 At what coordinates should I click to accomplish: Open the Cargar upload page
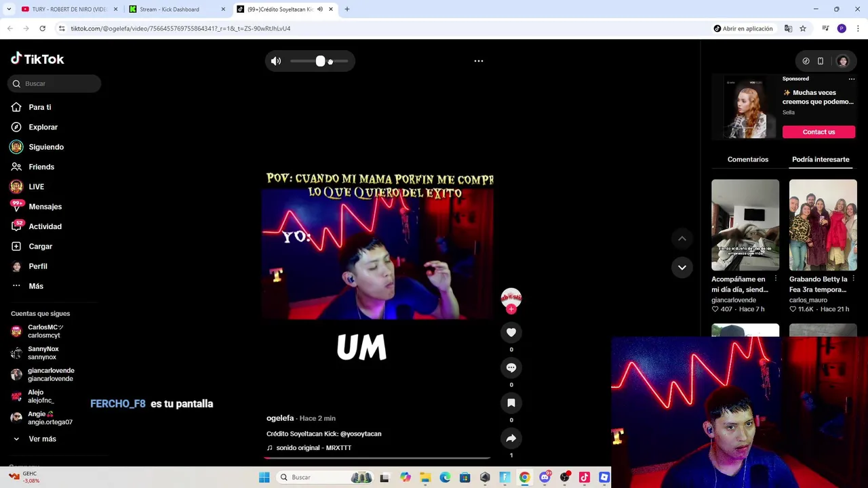40,246
